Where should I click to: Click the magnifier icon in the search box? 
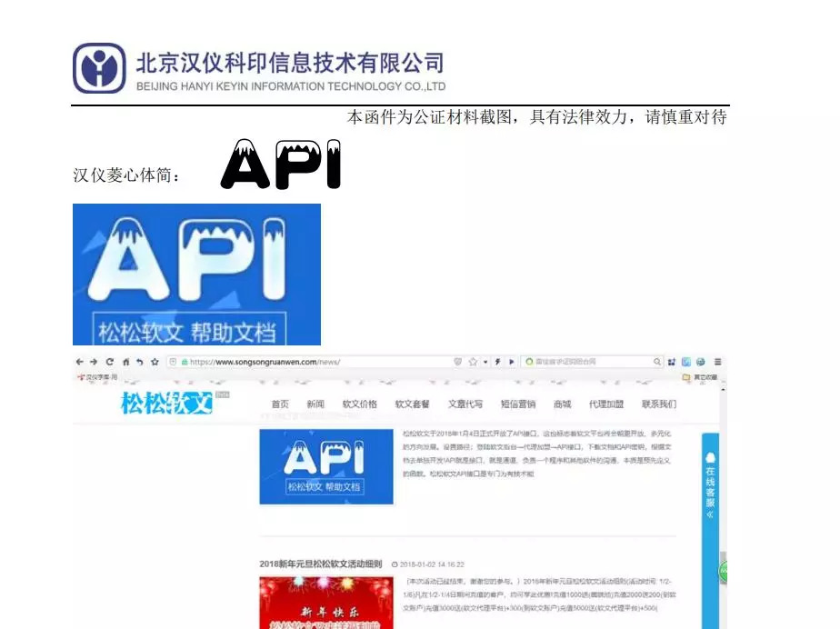click(x=656, y=362)
